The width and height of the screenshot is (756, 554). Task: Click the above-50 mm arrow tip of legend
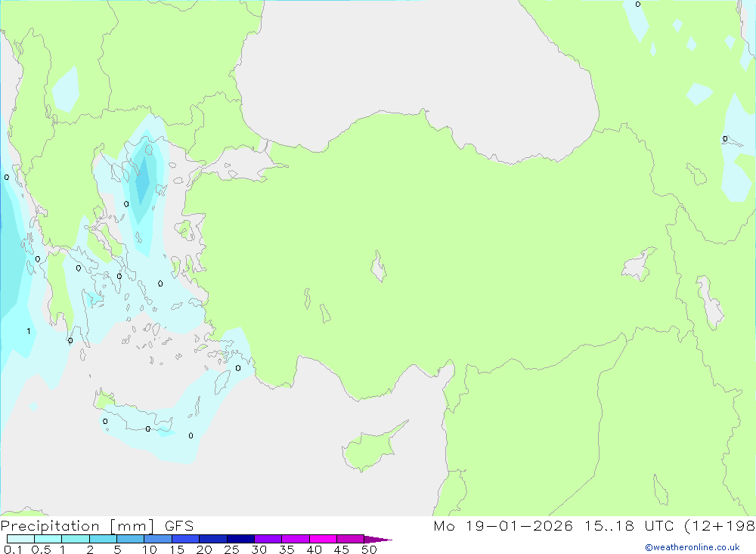[x=378, y=539]
